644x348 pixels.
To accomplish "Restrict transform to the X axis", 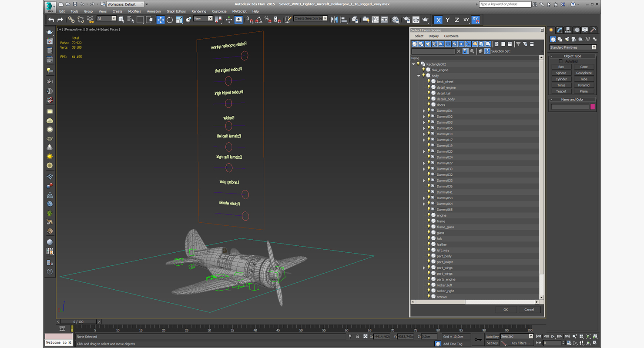I will (x=438, y=20).
